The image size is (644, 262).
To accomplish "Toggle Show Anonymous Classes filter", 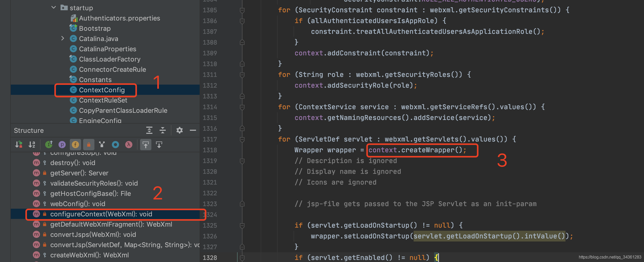I will [x=115, y=145].
